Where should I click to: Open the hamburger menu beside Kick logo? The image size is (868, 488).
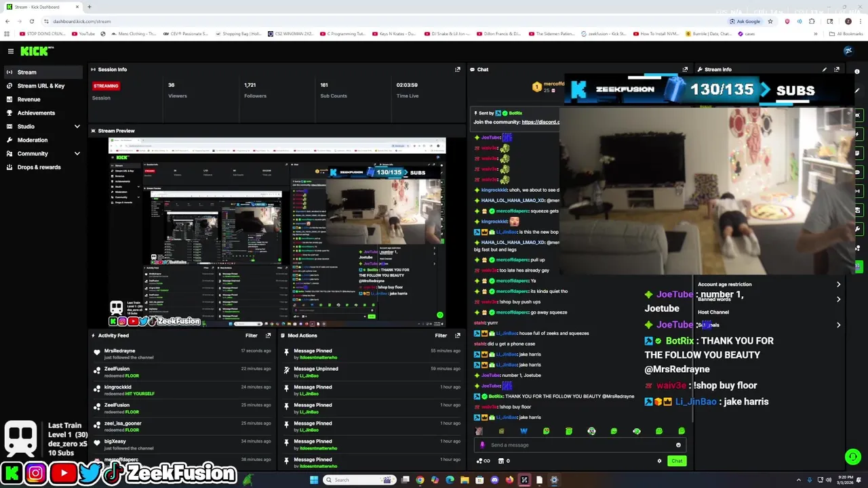(x=11, y=51)
